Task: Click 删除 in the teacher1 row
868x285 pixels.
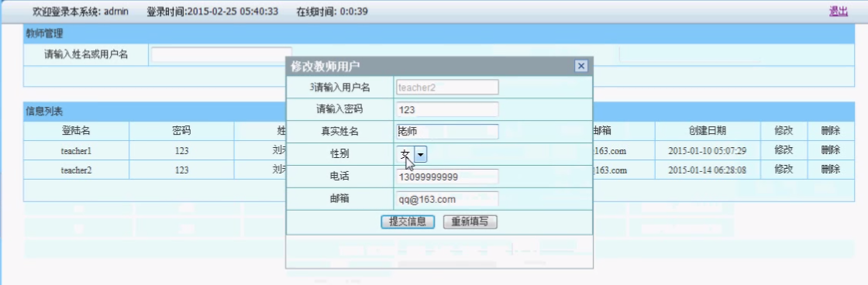Action: tap(830, 150)
